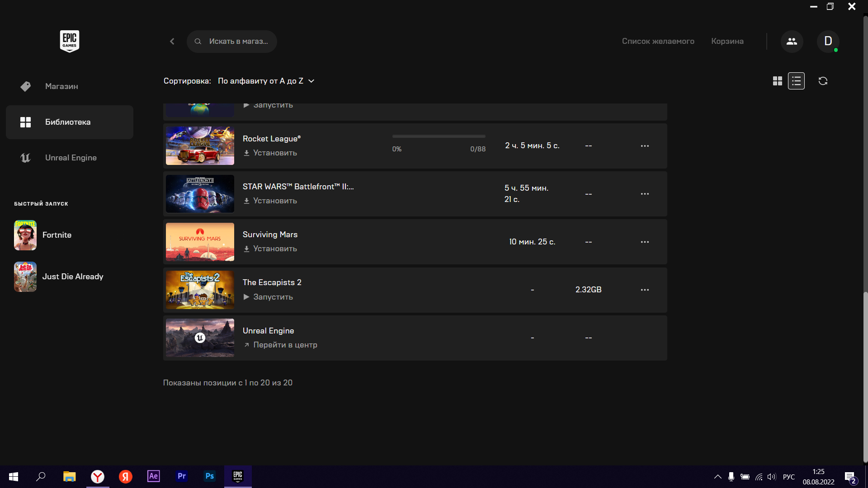Open the profile avatar D menu
Viewport: 868px width, 488px height.
click(828, 41)
